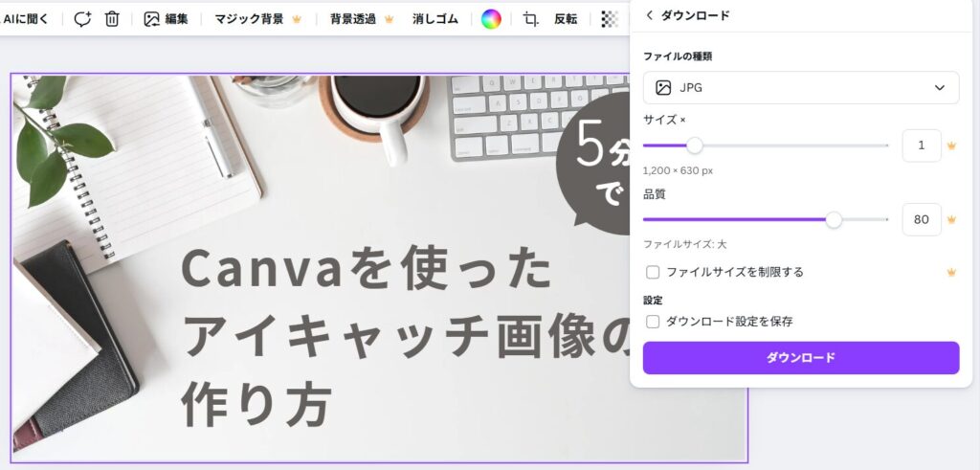Viewport: 980px width, 470px height.
Task: Check the ダウンロード設定を保存 option
Action: (x=653, y=322)
